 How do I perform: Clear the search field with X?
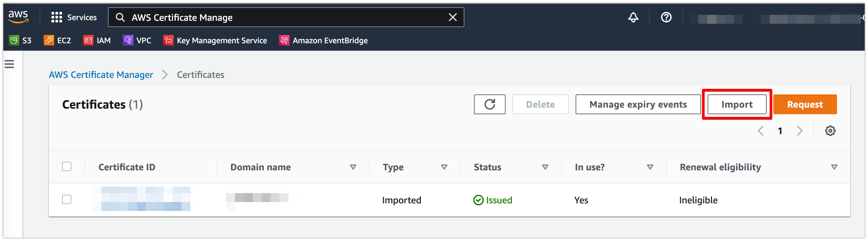[453, 17]
